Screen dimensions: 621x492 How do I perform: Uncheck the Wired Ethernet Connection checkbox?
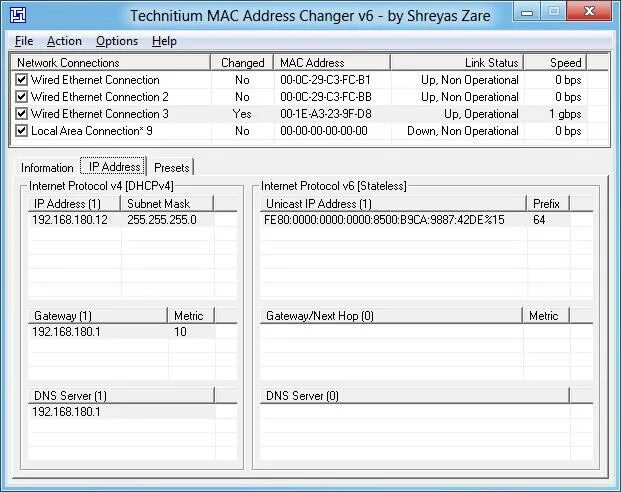(x=21, y=80)
